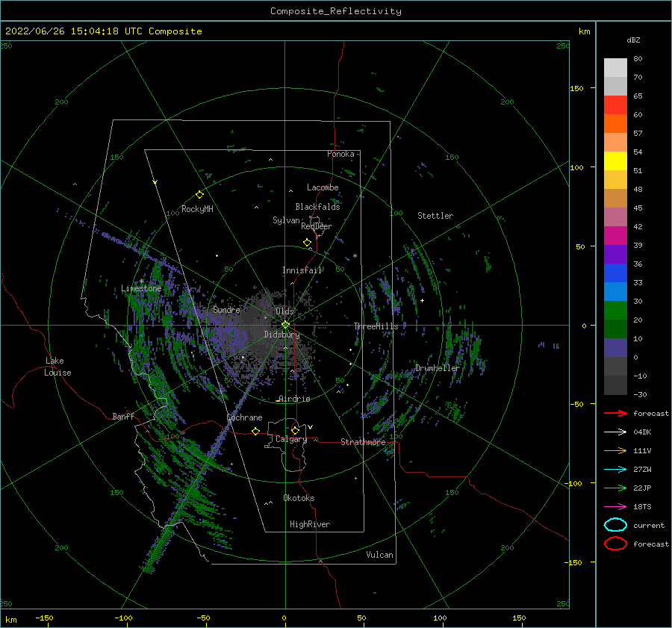Click the yellow diamond marker near RockyMH
The height and width of the screenshot is (628, 672).
(x=199, y=195)
